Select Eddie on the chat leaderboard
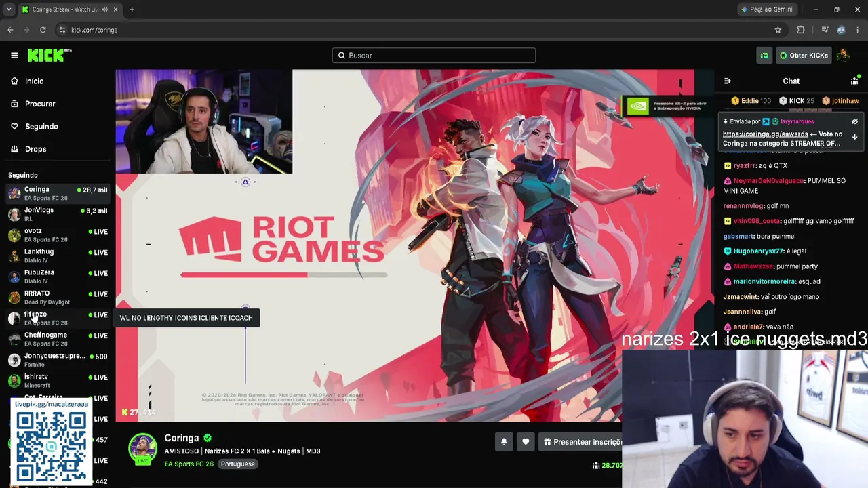Screen dimensions: 868x488 (751, 101)
